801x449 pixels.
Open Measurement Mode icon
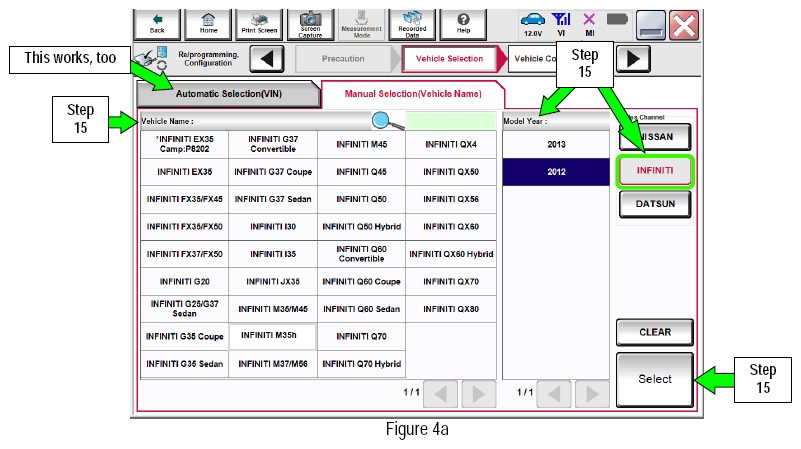click(x=361, y=24)
